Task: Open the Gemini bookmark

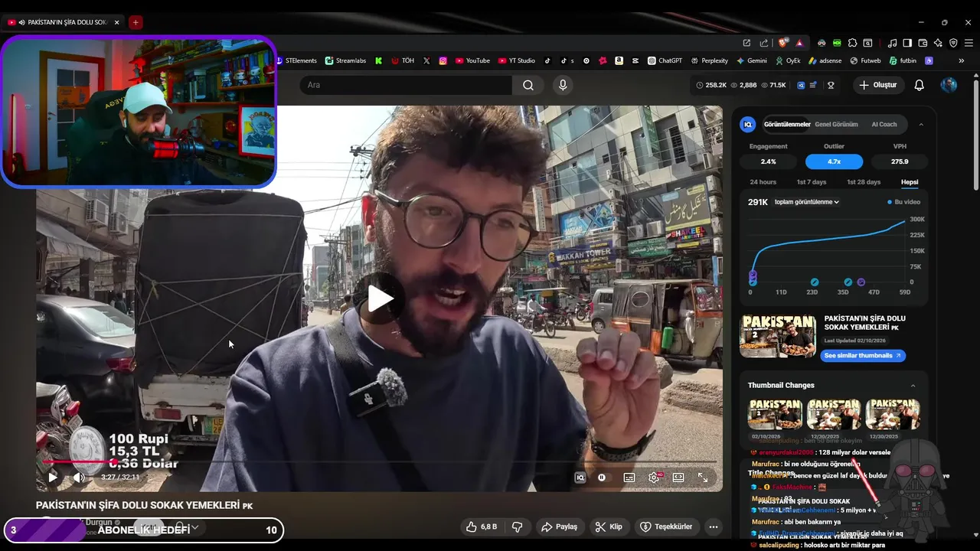Action: [752, 60]
